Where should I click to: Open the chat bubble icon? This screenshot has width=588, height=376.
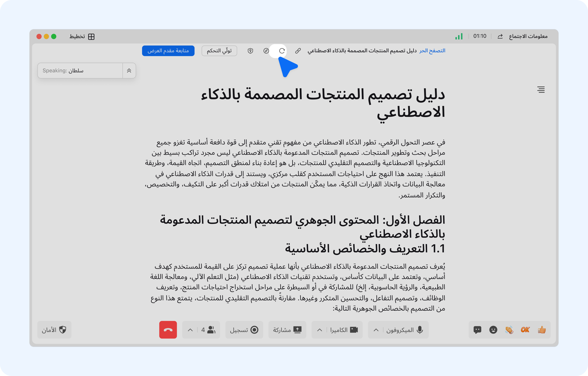point(477,330)
